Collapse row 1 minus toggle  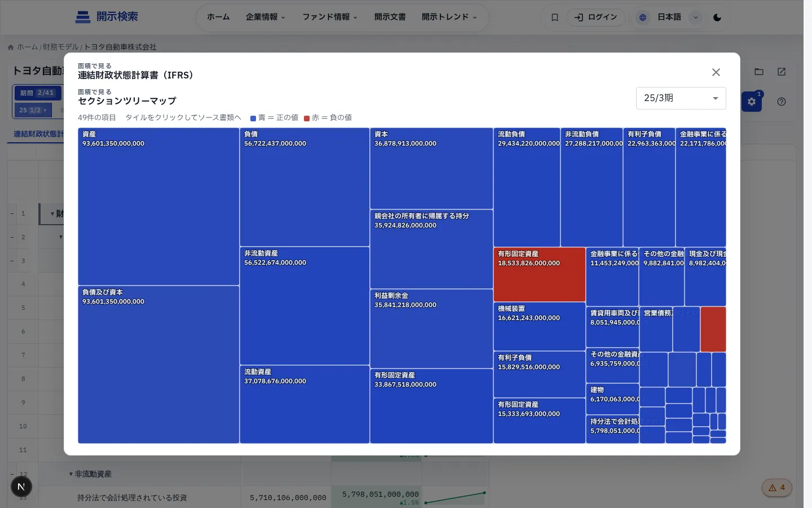point(12,214)
